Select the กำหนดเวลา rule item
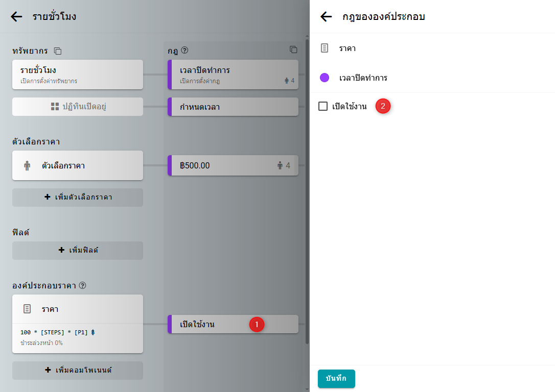This screenshot has height=392, width=555. point(233,107)
